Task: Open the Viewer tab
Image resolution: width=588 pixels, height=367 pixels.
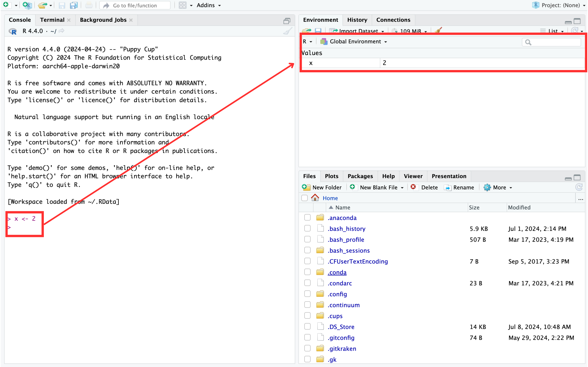Action: [x=413, y=176]
